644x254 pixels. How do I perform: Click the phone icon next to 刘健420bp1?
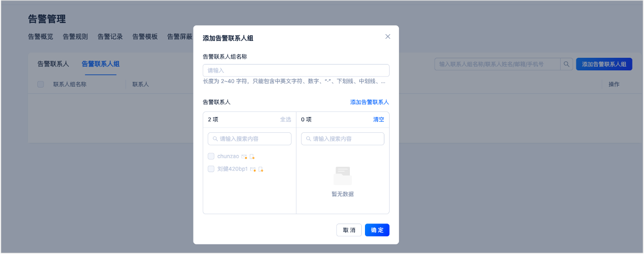pyautogui.click(x=261, y=169)
